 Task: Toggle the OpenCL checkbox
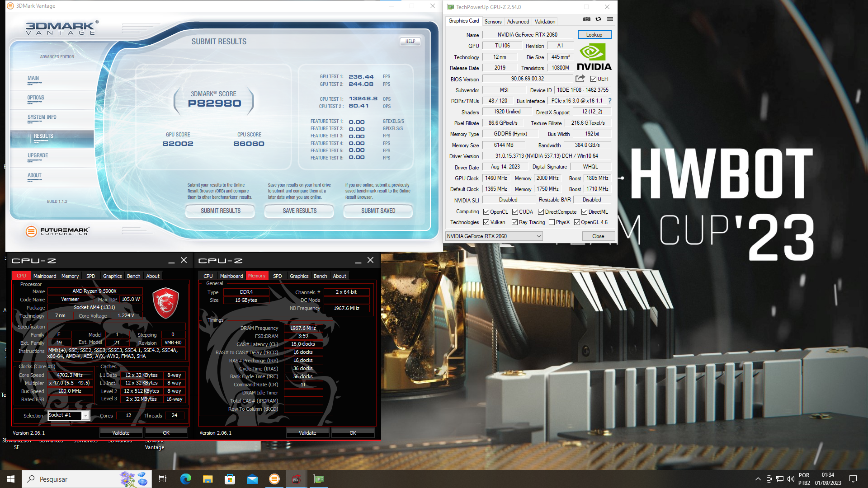(486, 212)
